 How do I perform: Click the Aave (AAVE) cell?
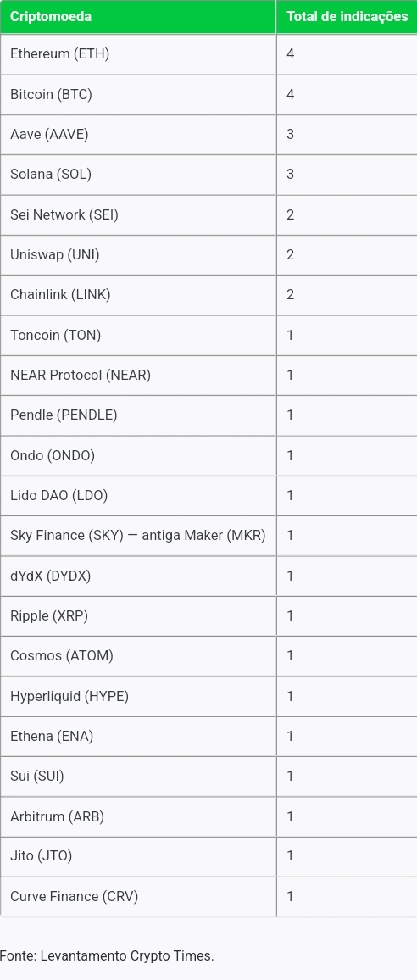(137, 135)
